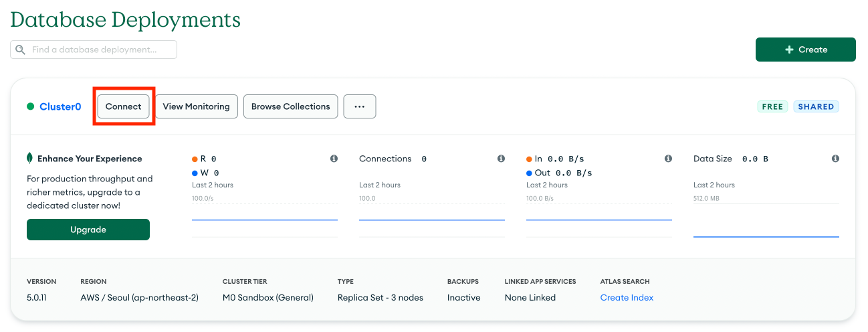Click the None Linked app services value

click(530, 297)
